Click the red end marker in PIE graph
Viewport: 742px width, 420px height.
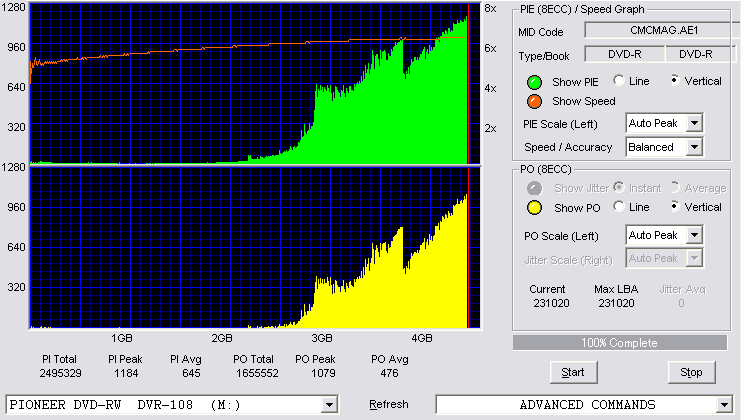468,84
